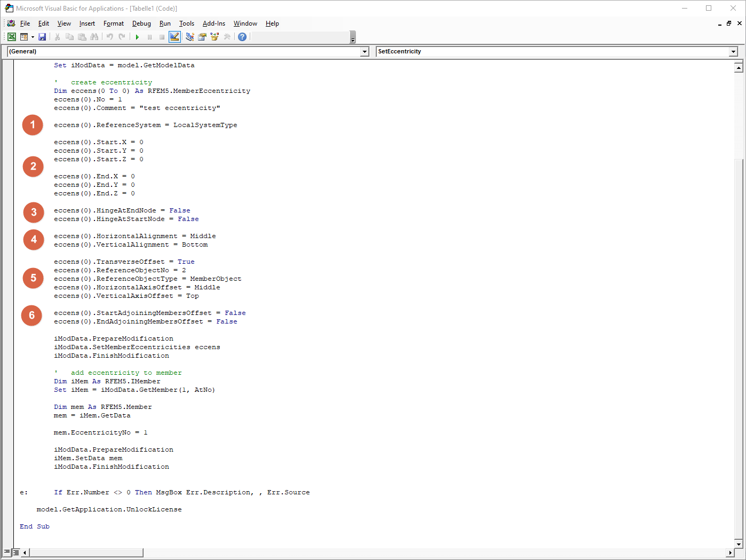Open the Edit menu
Screen dimensions: 746x560
tap(44, 23)
